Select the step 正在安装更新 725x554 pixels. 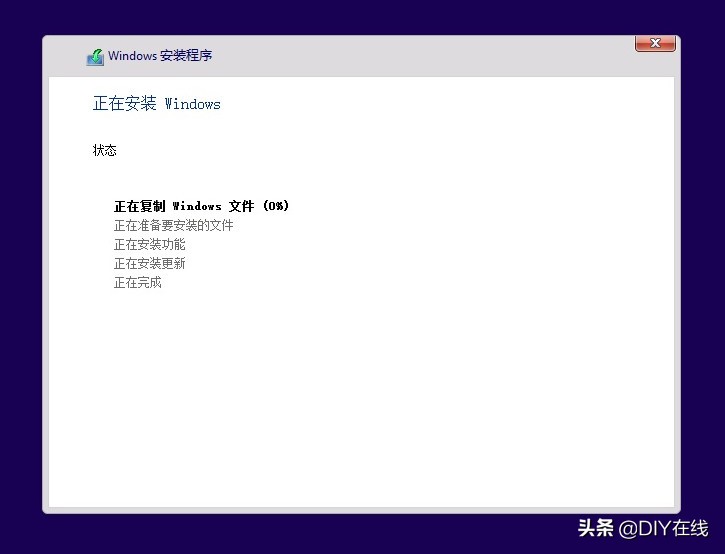click(x=149, y=263)
